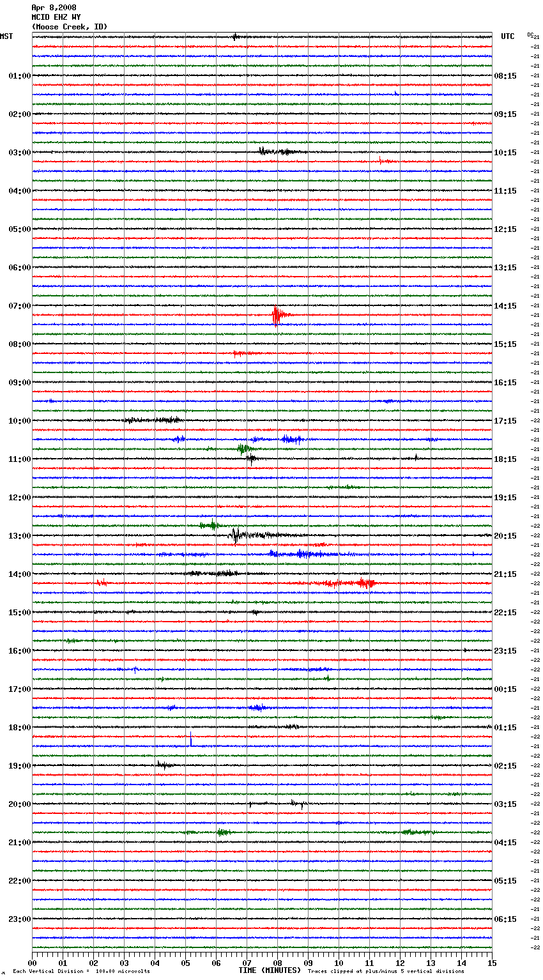Screen dimensions: 543x980
Task: Select the 20:00 MST time label
Action: pos(20,804)
